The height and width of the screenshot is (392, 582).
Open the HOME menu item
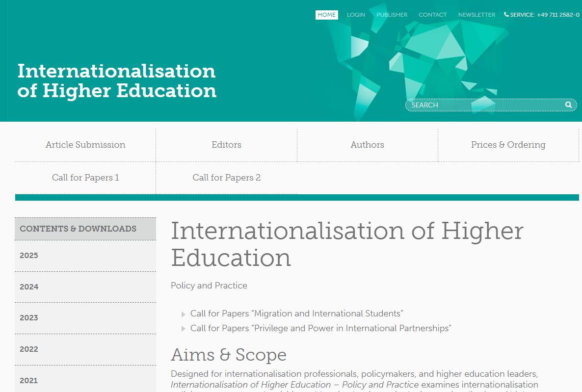pos(326,15)
